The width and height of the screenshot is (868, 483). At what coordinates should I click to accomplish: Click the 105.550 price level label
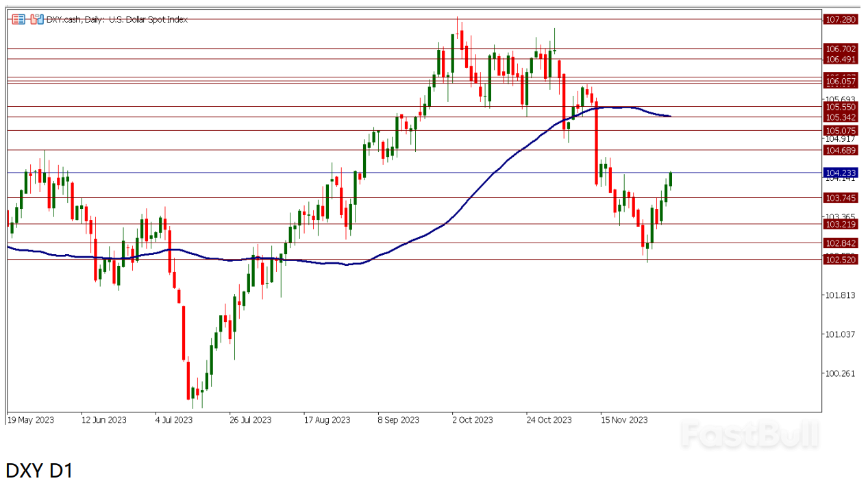coord(841,107)
